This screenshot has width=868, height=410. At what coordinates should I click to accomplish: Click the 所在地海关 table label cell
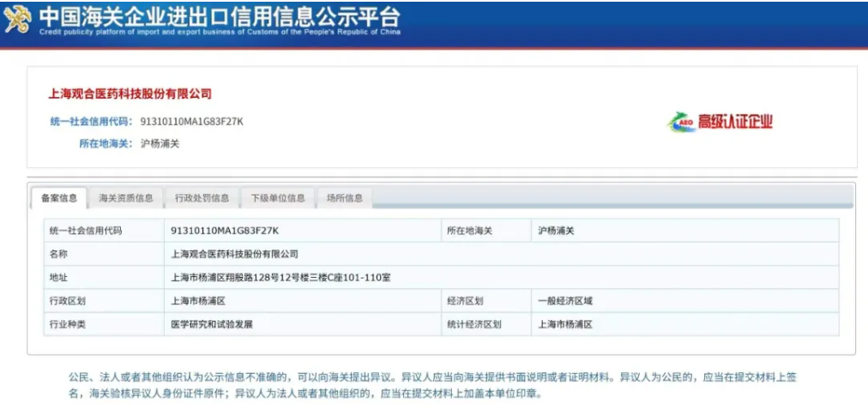[x=486, y=231]
